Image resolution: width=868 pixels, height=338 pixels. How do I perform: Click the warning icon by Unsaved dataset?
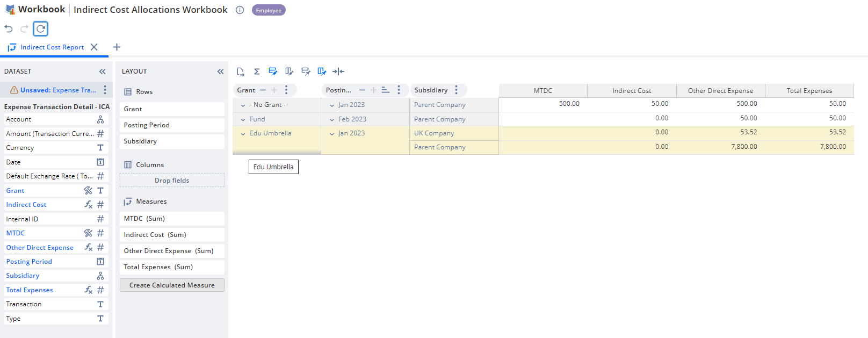[x=15, y=90]
